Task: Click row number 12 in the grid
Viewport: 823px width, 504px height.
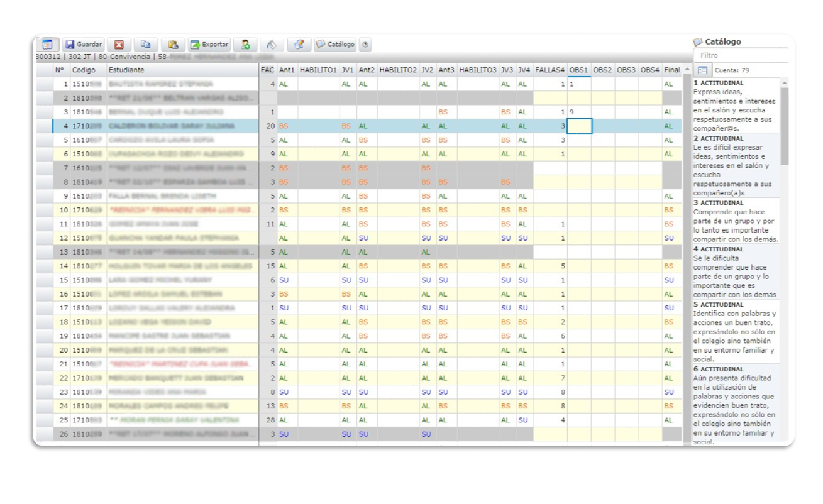Action: (x=61, y=238)
